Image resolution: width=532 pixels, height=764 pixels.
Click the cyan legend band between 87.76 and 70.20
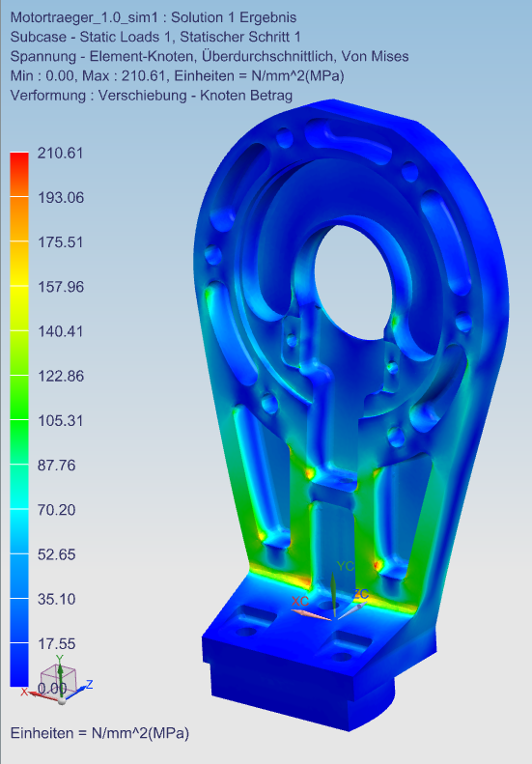point(19,487)
